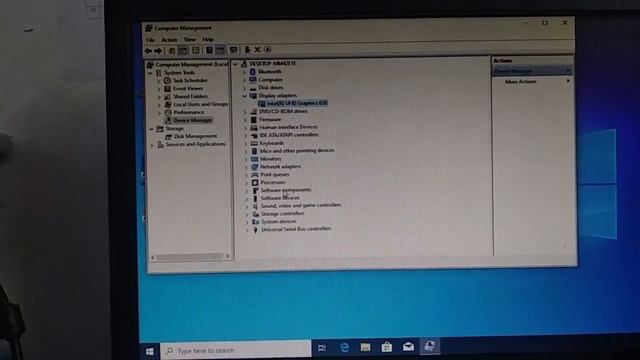Collapse the Storage node
Screen dimensions: 640x360
pyautogui.click(x=151, y=129)
